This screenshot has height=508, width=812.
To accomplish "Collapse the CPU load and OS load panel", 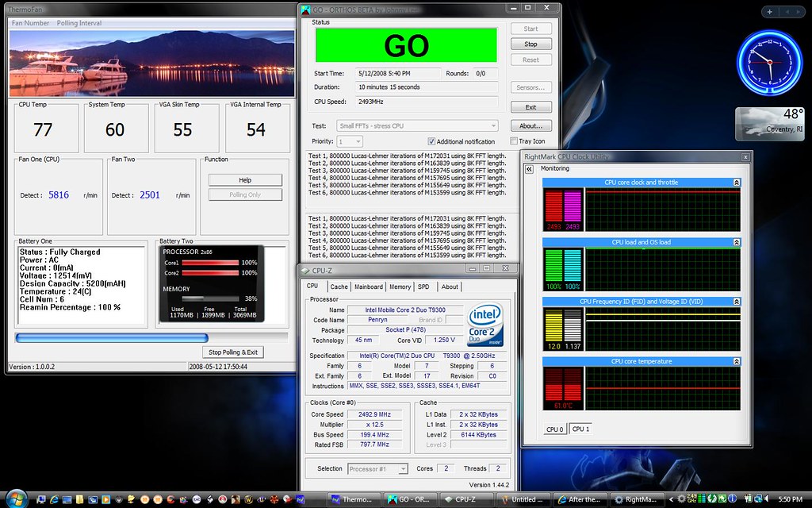I will (x=737, y=242).
